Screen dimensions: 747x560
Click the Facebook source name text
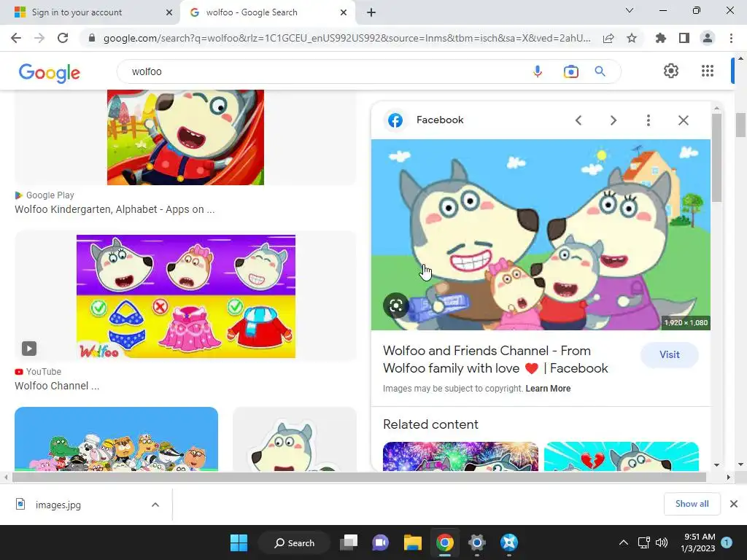(440, 120)
